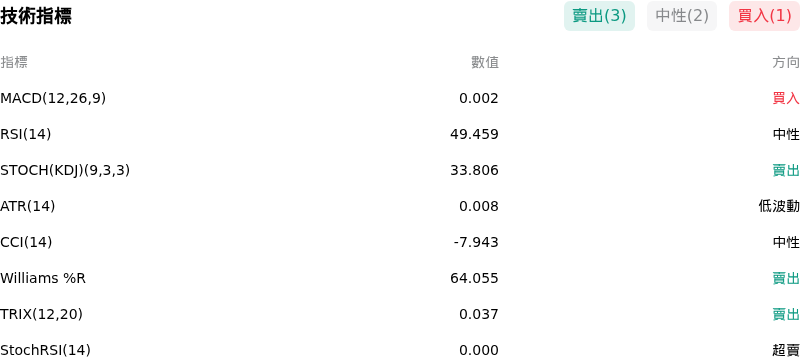The height and width of the screenshot is (360, 800).
Task: Open the CCI(14) indicator row
Action: [x=400, y=242]
